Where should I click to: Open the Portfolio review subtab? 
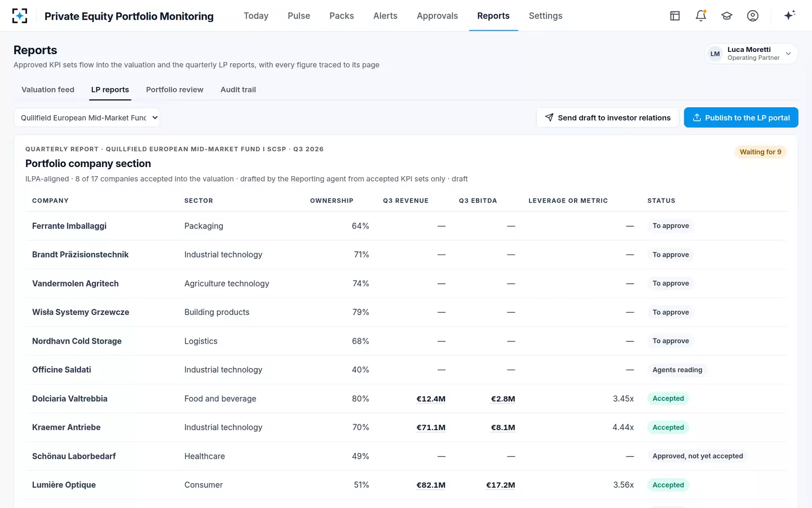click(x=175, y=90)
